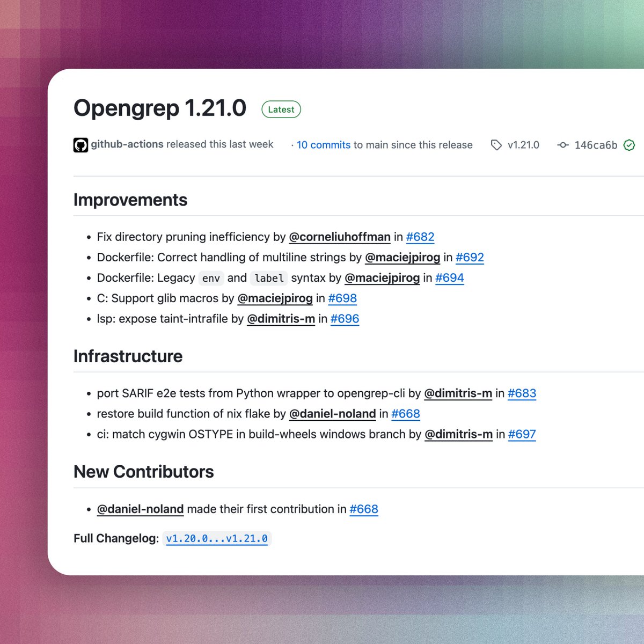Click 'lsp: expose taint-intrafile' text

click(x=163, y=318)
